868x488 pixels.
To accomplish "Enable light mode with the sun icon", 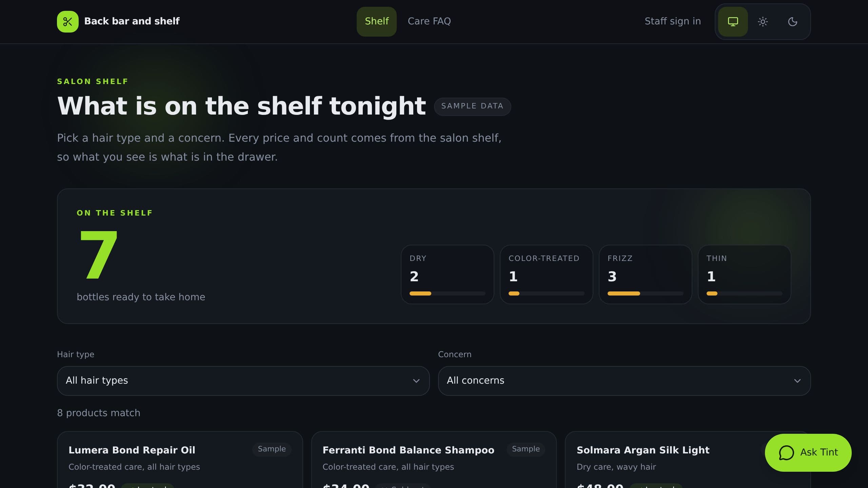I will (x=763, y=22).
